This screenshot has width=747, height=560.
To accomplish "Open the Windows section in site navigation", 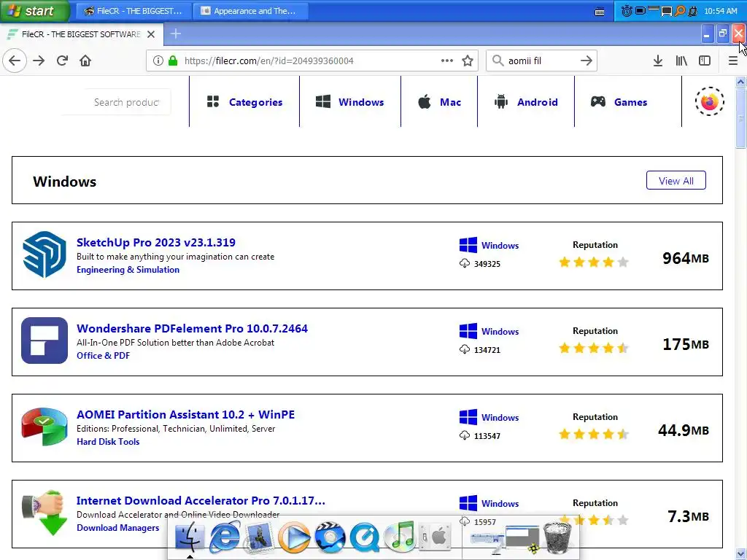I will point(349,102).
